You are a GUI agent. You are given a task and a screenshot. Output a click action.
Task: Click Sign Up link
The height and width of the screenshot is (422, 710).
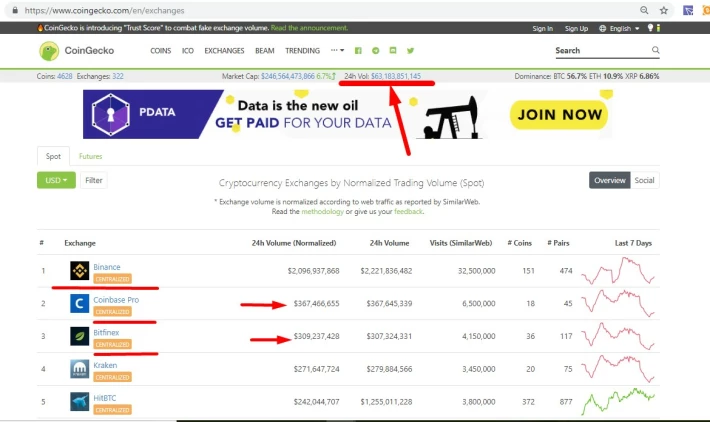576,28
